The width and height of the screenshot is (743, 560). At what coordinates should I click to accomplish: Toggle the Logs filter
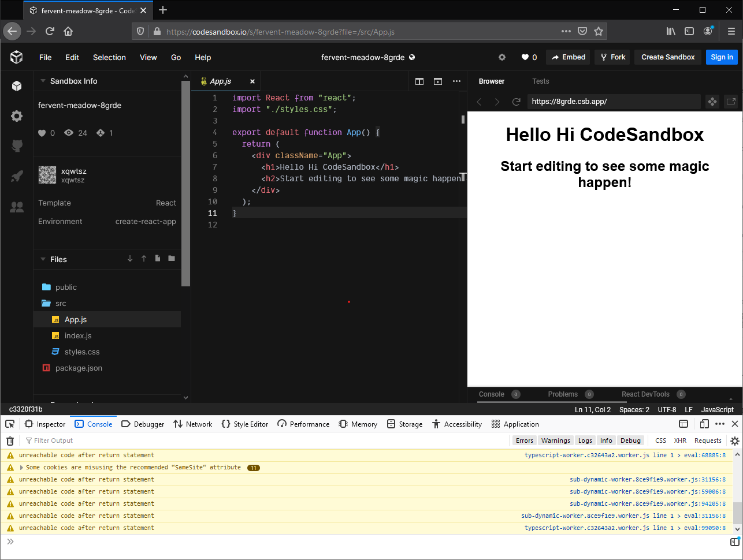click(x=585, y=440)
